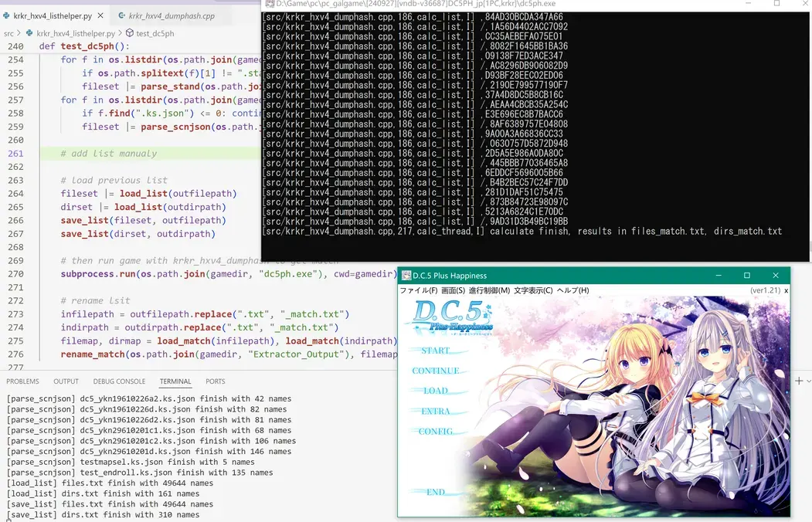812x522 pixels.
Task: Close the krkr_hxv4_listhelper.py editor tab
Action: tap(100, 15)
